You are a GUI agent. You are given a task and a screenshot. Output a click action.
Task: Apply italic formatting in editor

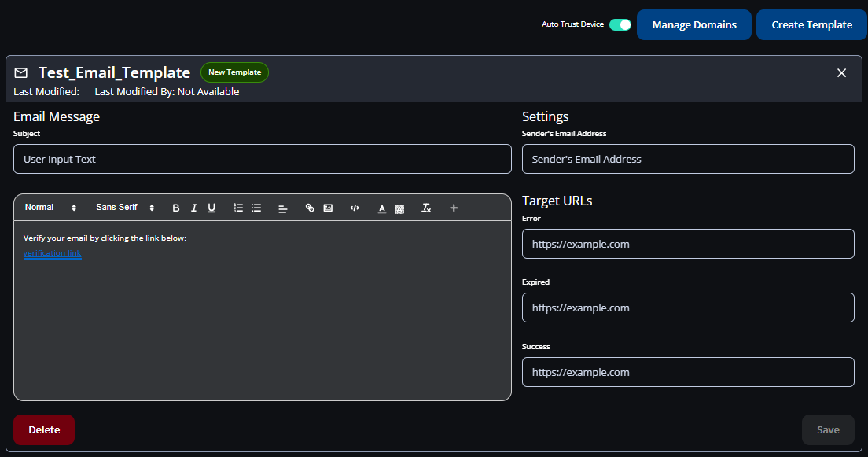coord(193,208)
